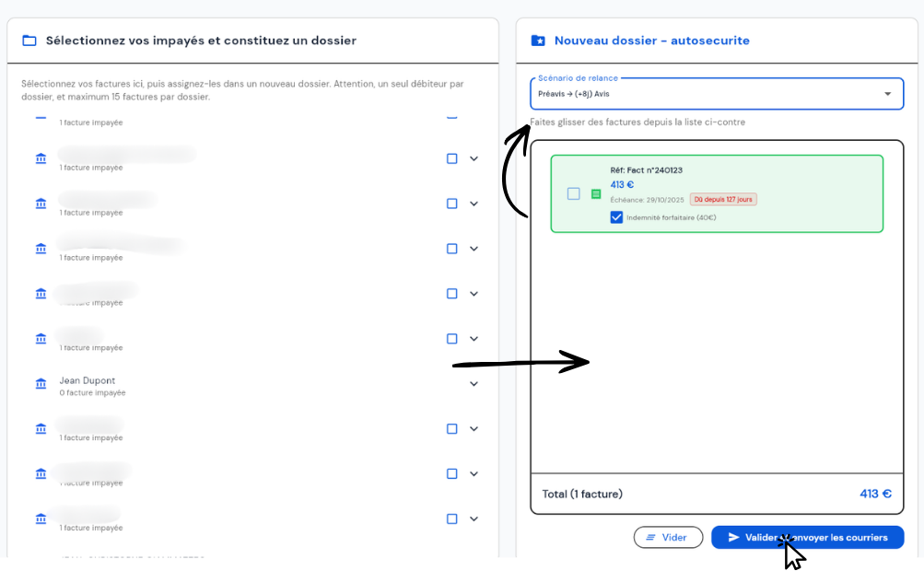Click the blue 413 € amount on the invoice card

pos(622,185)
